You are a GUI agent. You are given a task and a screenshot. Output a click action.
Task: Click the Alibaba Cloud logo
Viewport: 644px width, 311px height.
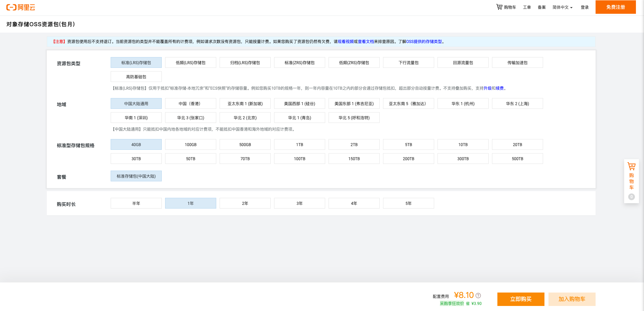pyautogui.click(x=20, y=7)
